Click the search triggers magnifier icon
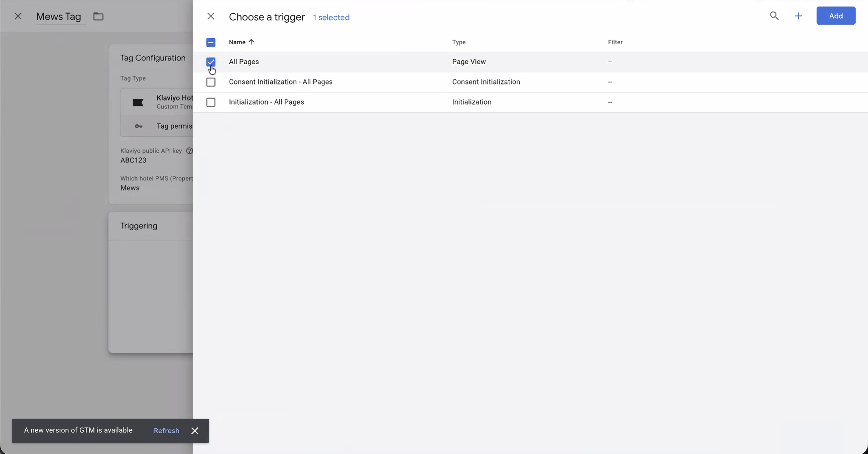868x454 pixels. click(x=774, y=16)
